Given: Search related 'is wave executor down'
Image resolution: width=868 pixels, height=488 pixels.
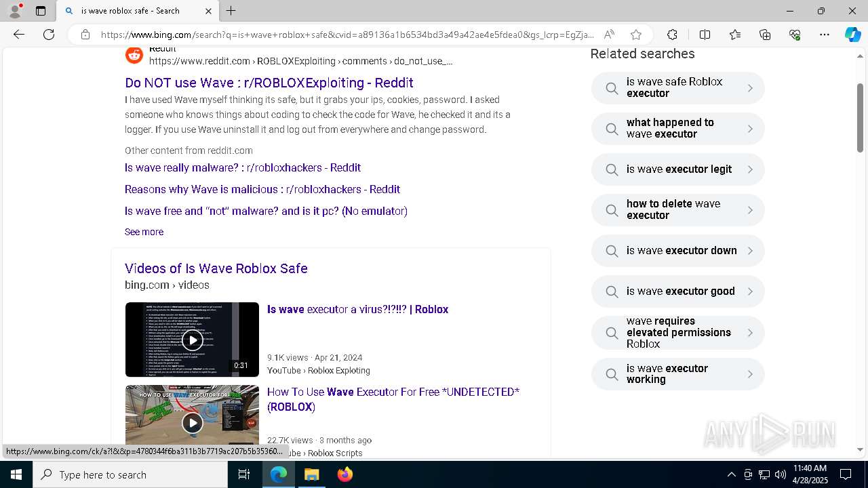Looking at the screenshot, I should coord(678,251).
